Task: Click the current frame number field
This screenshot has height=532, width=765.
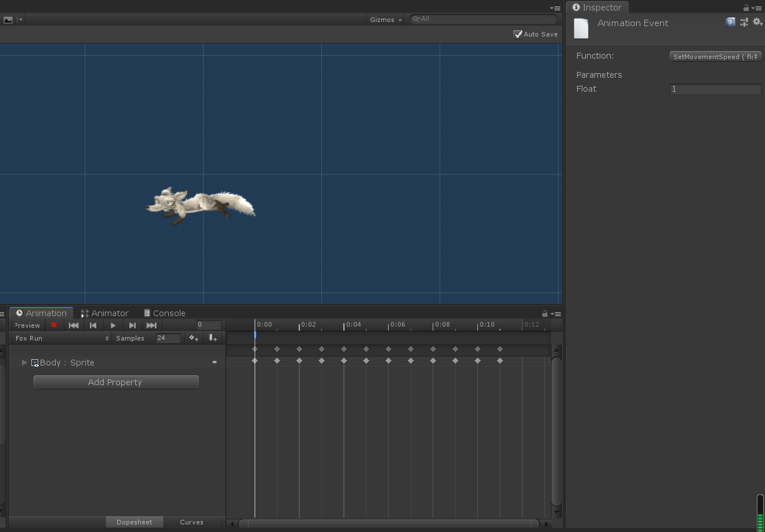Action: pyautogui.click(x=209, y=325)
